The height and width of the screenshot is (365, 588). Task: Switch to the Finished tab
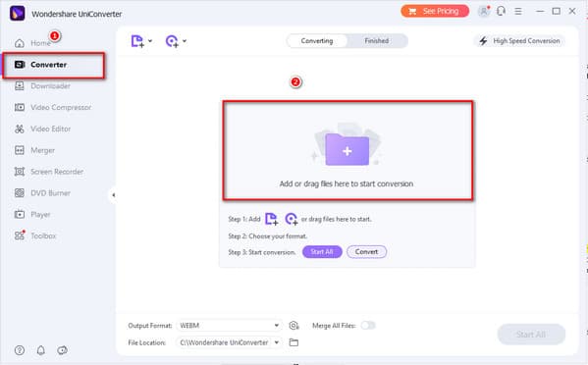[x=377, y=41]
